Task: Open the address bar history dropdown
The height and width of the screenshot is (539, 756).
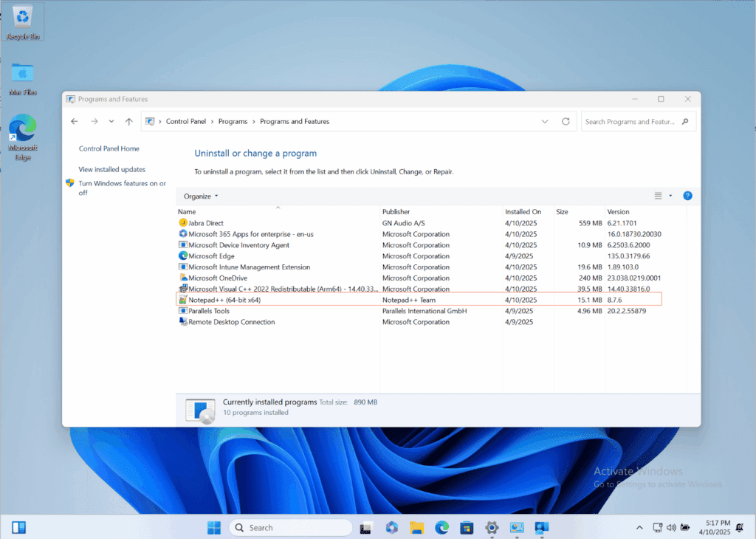Action: (545, 121)
